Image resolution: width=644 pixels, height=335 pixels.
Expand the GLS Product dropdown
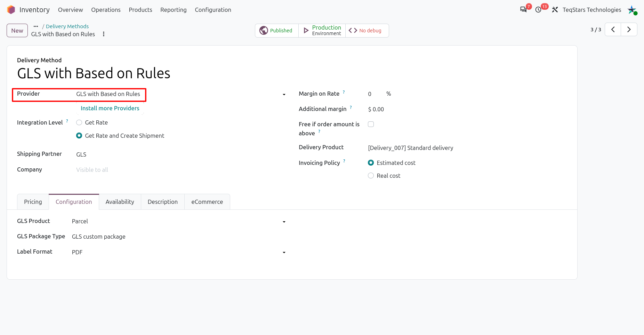[x=284, y=222]
